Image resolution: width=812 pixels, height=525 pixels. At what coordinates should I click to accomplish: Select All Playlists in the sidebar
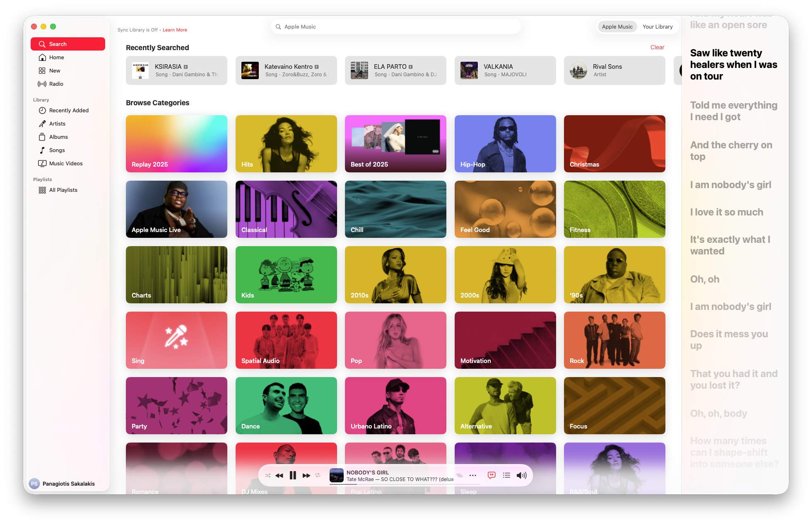coord(63,190)
